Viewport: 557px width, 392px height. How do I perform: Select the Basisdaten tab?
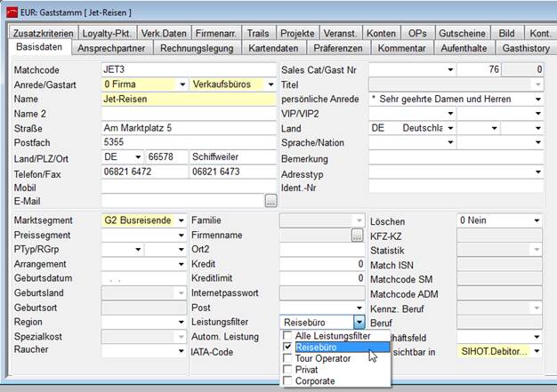39,47
